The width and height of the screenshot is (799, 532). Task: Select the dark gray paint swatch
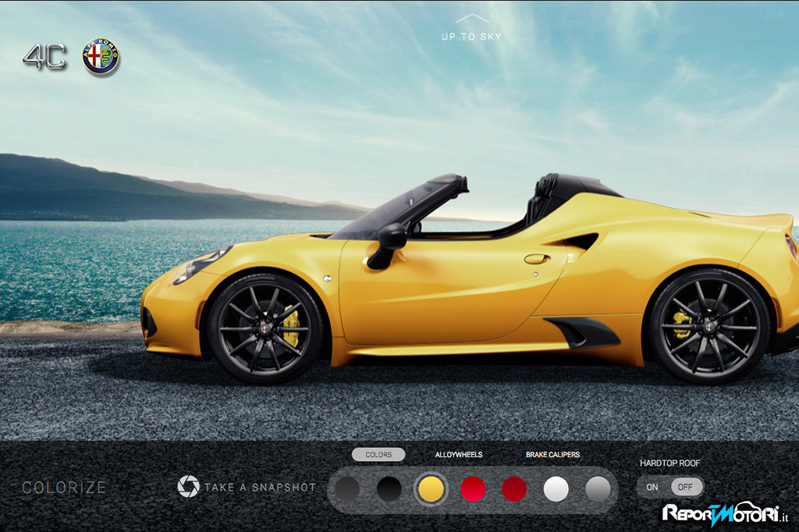(347, 489)
